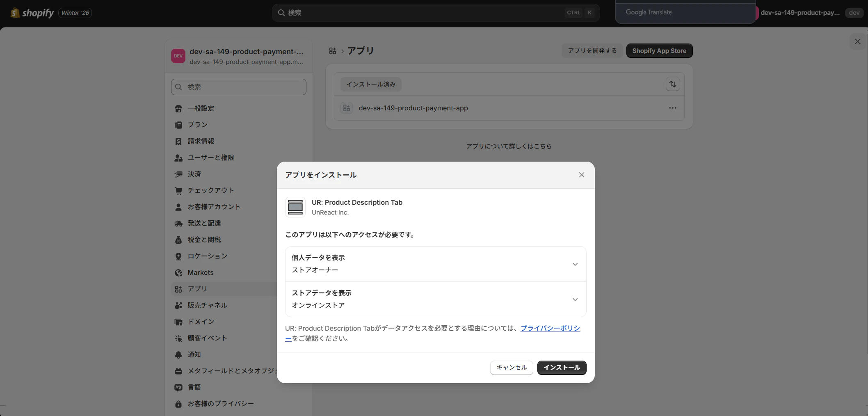Click the Winter '26 edition badge
Image resolution: width=868 pixels, height=416 pixels.
(75, 13)
